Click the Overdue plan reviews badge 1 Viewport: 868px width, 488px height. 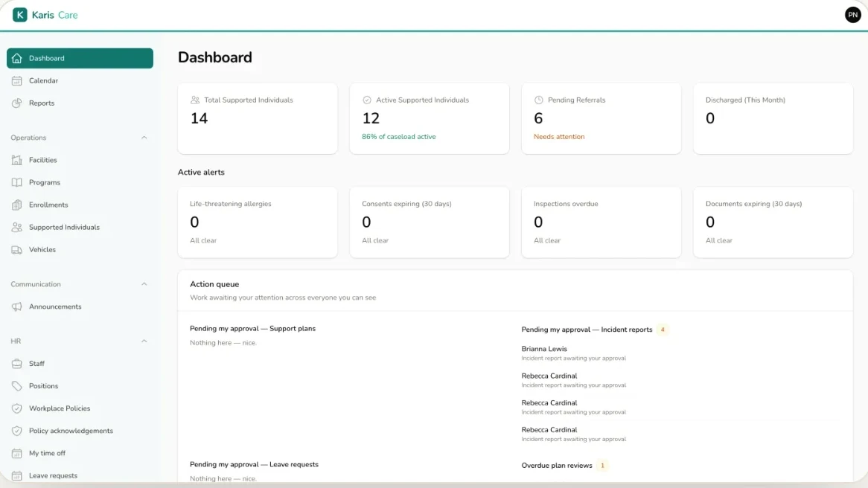pos(602,466)
